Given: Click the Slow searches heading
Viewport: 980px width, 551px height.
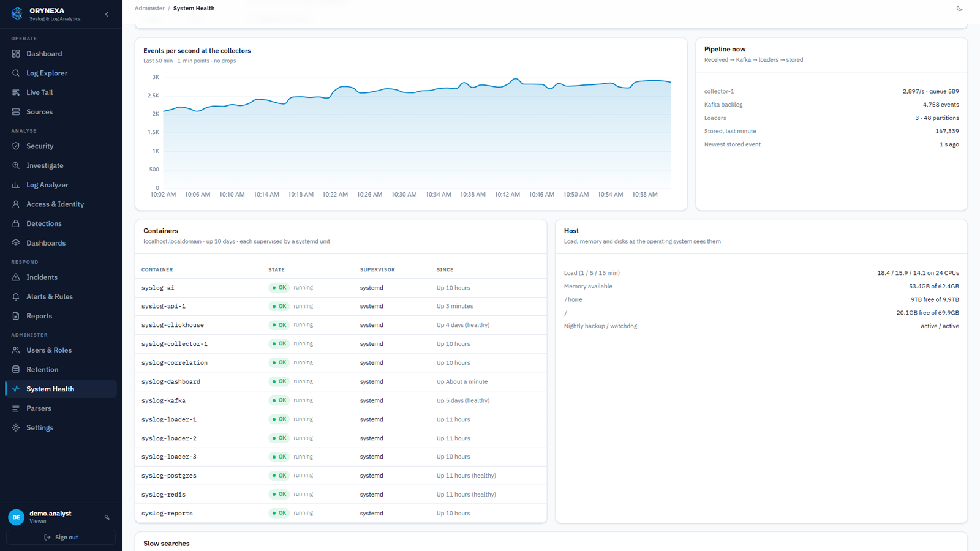Looking at the screenshot, I should click(167, 544).
